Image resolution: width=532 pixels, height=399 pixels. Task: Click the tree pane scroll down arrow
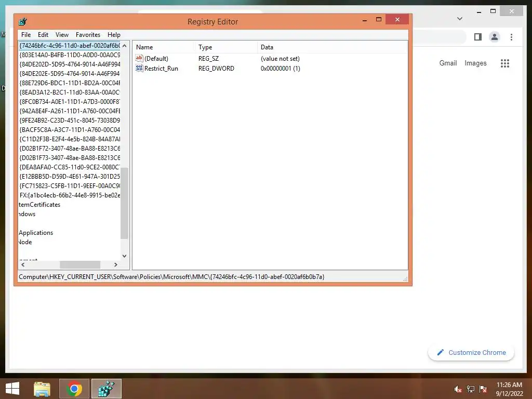click(x=125, y=256)
